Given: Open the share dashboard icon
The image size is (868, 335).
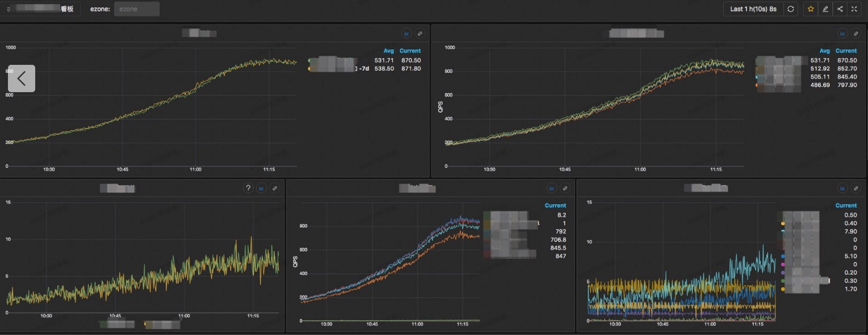Looking at the screenshot, I should (840, 9).
